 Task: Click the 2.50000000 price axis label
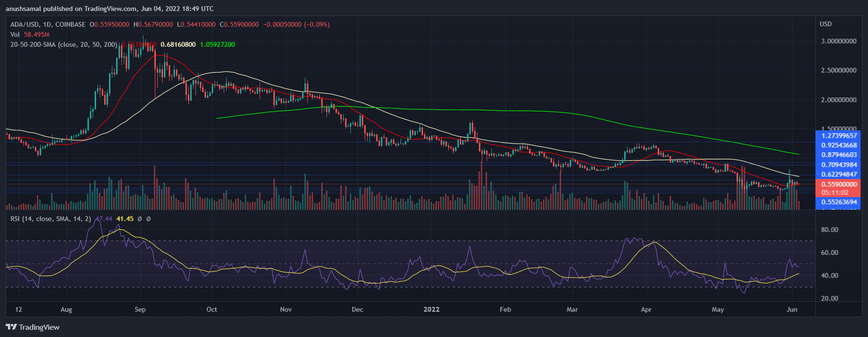coord(839,70)
